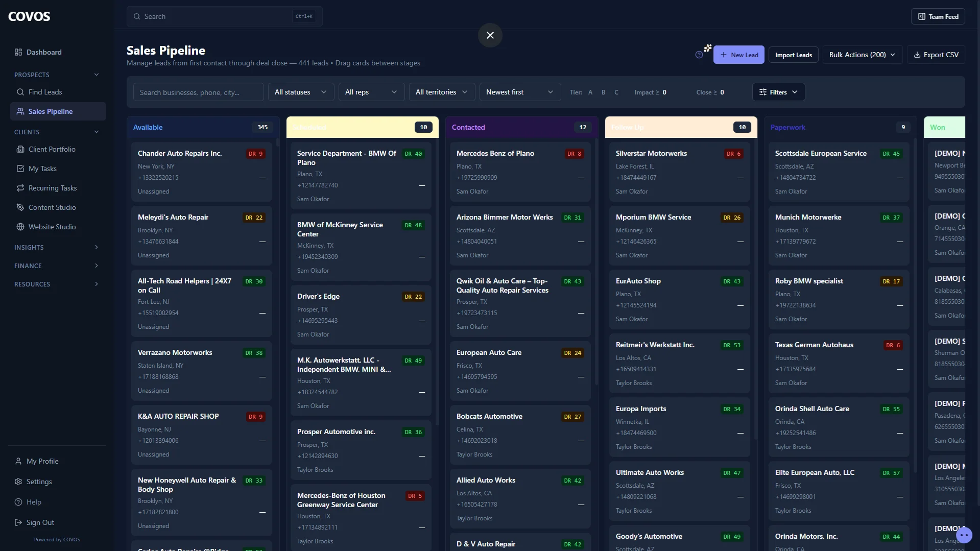Open the All statuses dropdown
Image resolution: width=980 pixels, height=551 pixels.
pyautogui.click(x=300, y=92)
